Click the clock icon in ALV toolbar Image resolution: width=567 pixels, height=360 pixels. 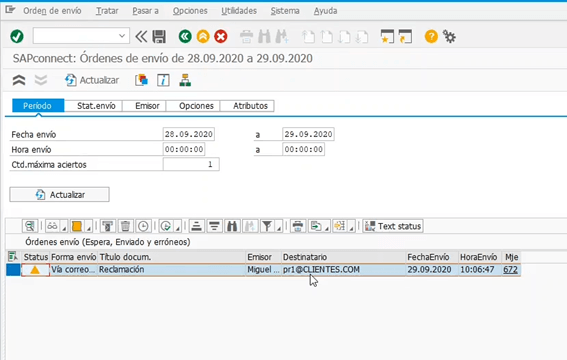(x=143, y=226)
